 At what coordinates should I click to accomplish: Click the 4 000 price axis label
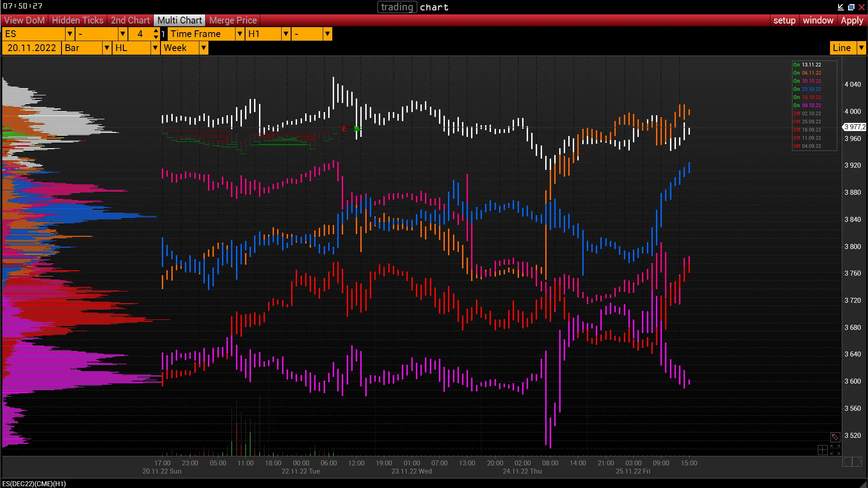point(853,112)
